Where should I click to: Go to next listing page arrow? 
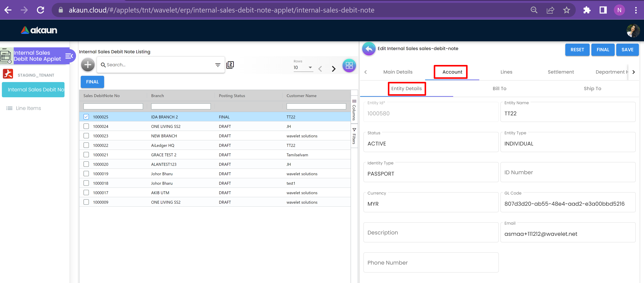pyautogui.click(x=334, y=69)
